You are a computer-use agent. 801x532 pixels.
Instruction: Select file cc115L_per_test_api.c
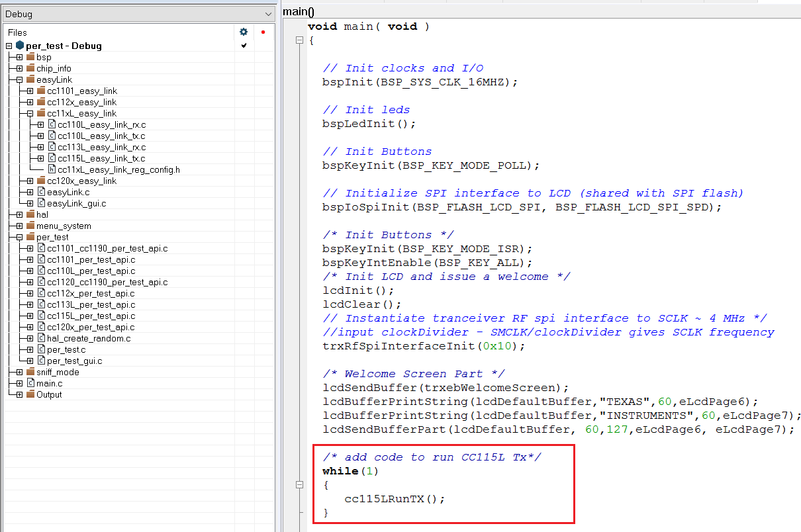(x=91, y=316)
